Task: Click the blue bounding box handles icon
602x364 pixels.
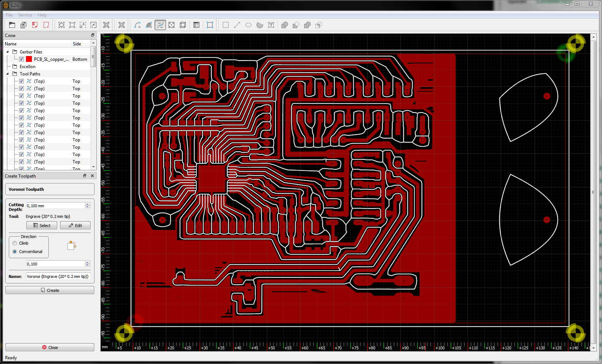Action: (x=210, y=25)
